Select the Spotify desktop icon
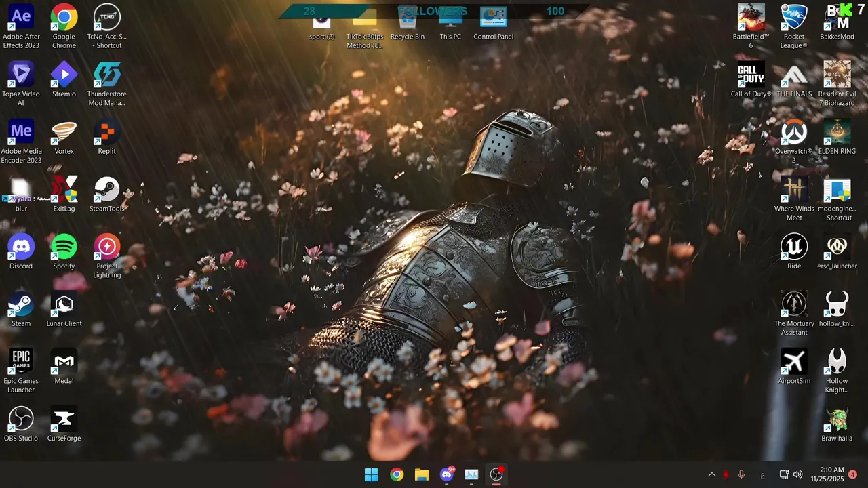The image size is (868, 488). 64,252
